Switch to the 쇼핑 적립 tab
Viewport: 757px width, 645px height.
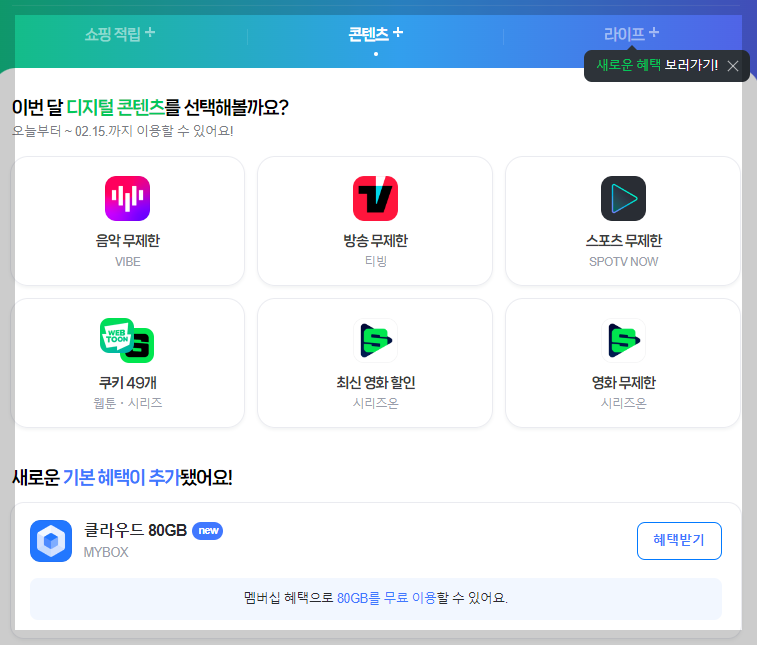click(120, 34)
